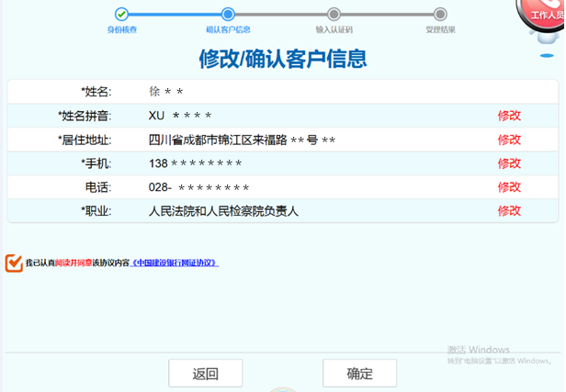
Task: Select the 确认客户信息 step circle
Action: point(228,14)
